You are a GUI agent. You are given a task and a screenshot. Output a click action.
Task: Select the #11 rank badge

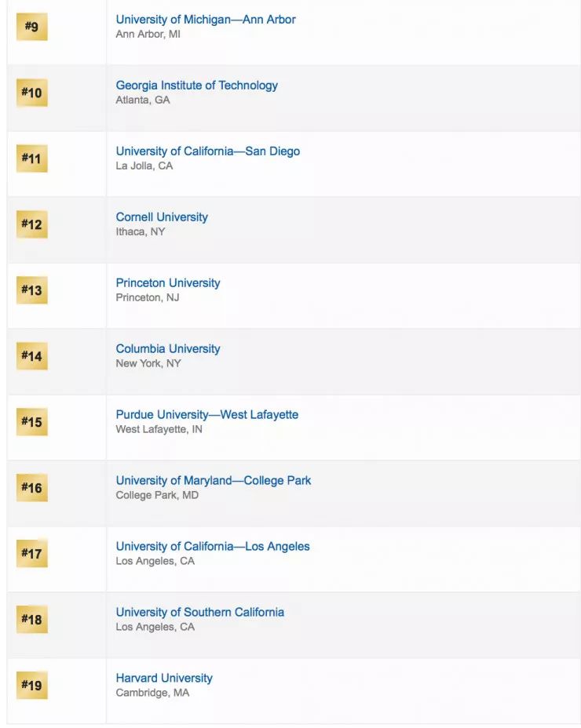coord(31,158)
